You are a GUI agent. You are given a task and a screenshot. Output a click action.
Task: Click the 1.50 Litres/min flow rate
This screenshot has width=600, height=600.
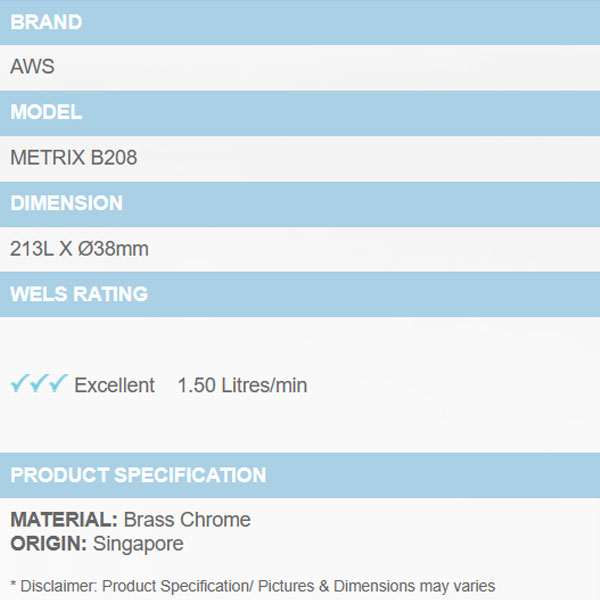[x=242, y=385]
